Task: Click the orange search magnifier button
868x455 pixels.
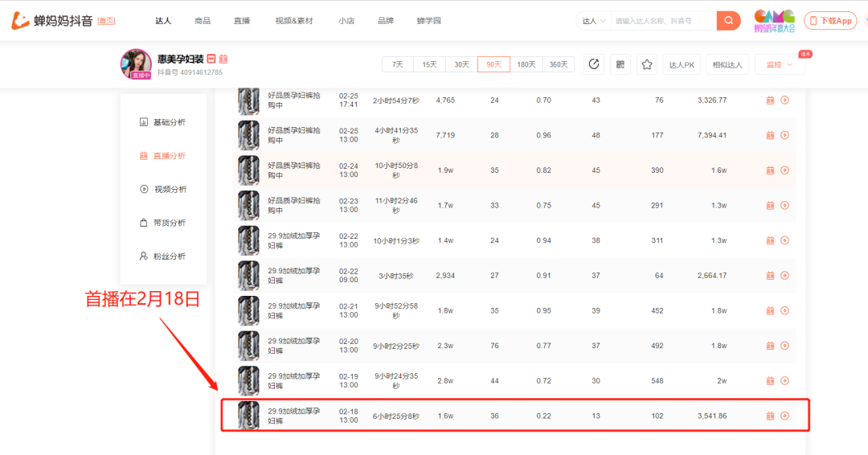Action: 728,20
